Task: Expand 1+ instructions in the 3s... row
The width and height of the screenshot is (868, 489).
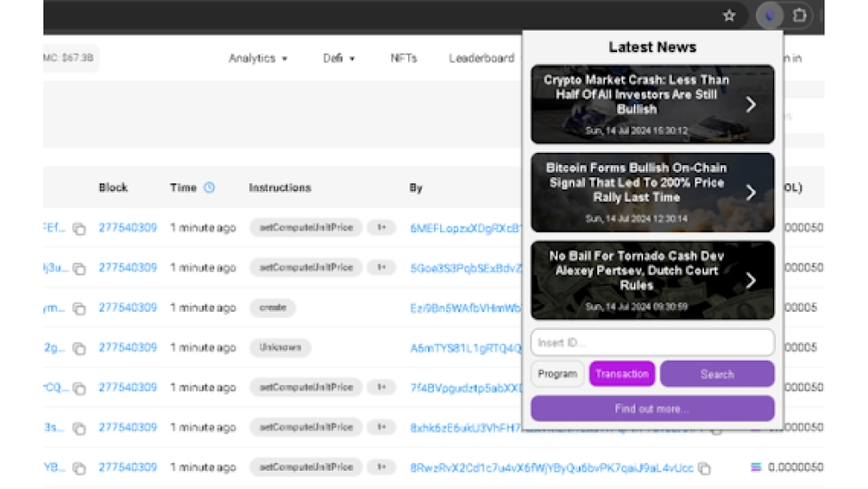Action: pos(381,427)
